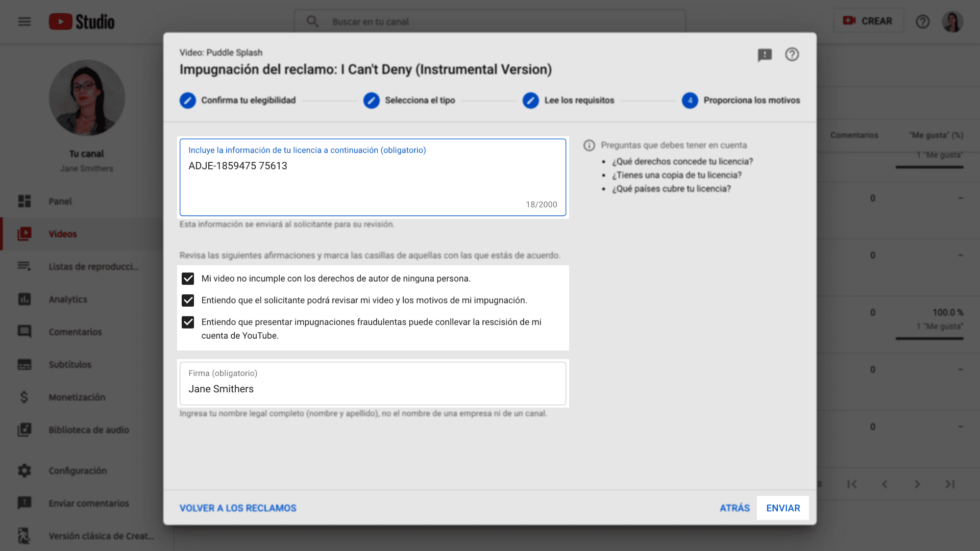Open the Configuración gear in the sidebar
The height and width of the screenshot is (551, 980).
tap(78, 470)
